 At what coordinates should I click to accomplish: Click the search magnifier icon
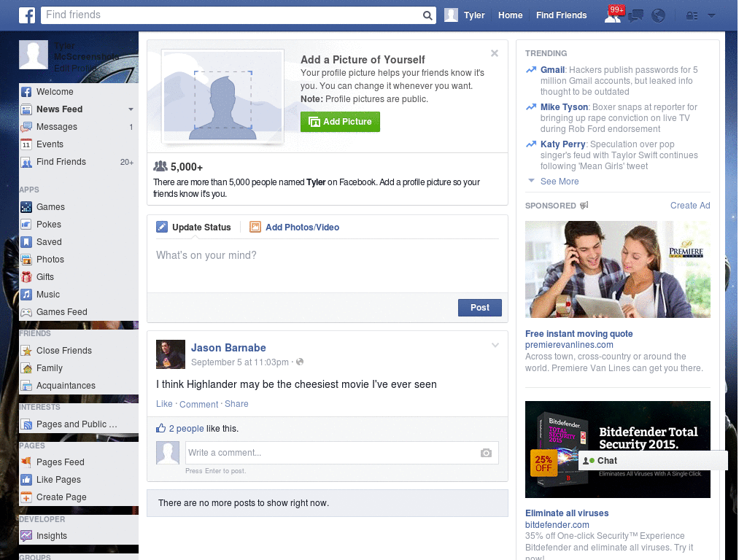(x=427, y=15)
